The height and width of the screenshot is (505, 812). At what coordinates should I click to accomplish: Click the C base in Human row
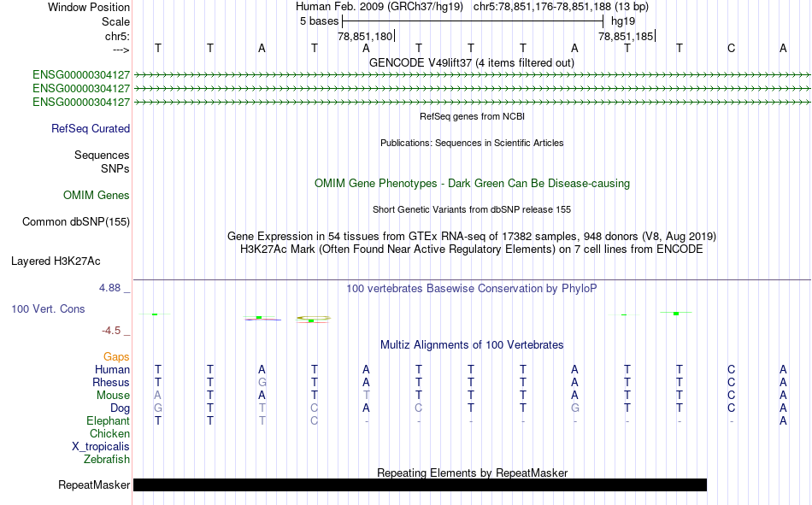coord(731,369)
